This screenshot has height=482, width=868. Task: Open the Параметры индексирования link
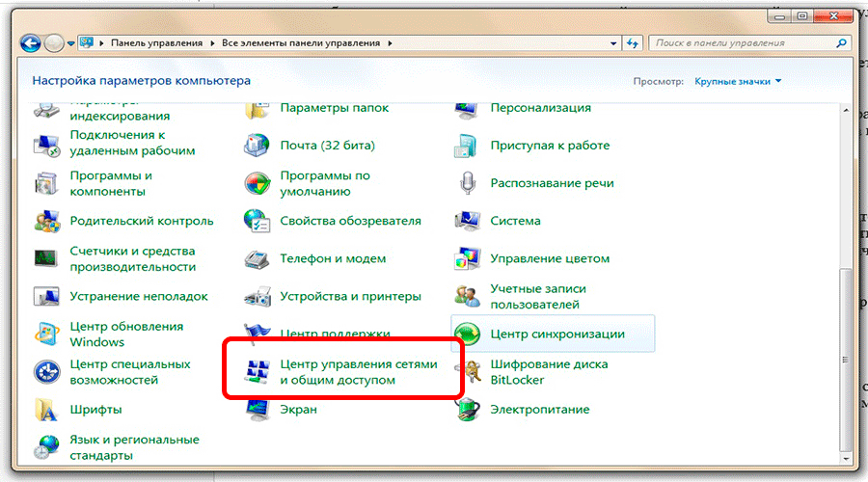pyautogui.click(x=120, y=111)
